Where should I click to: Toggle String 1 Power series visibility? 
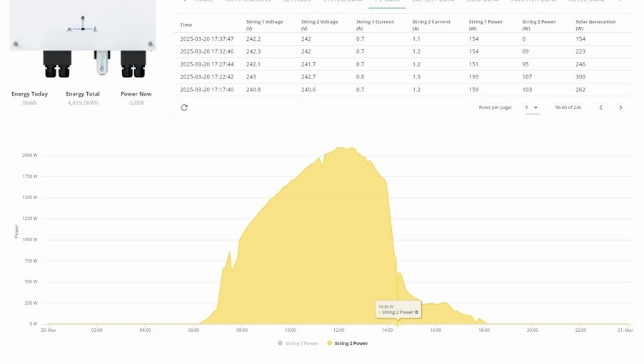click(x=298, y=343)
